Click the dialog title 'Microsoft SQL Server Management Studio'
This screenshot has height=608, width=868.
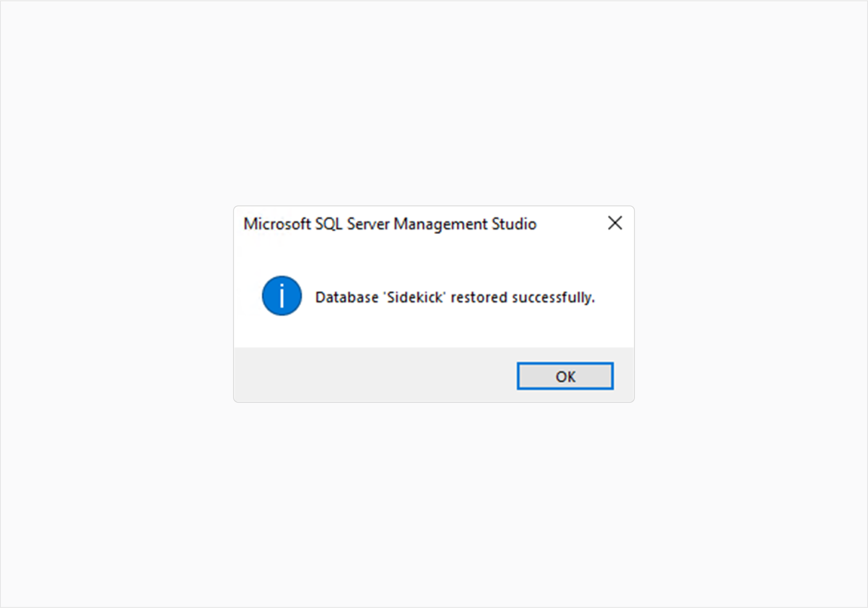[390, 224]
